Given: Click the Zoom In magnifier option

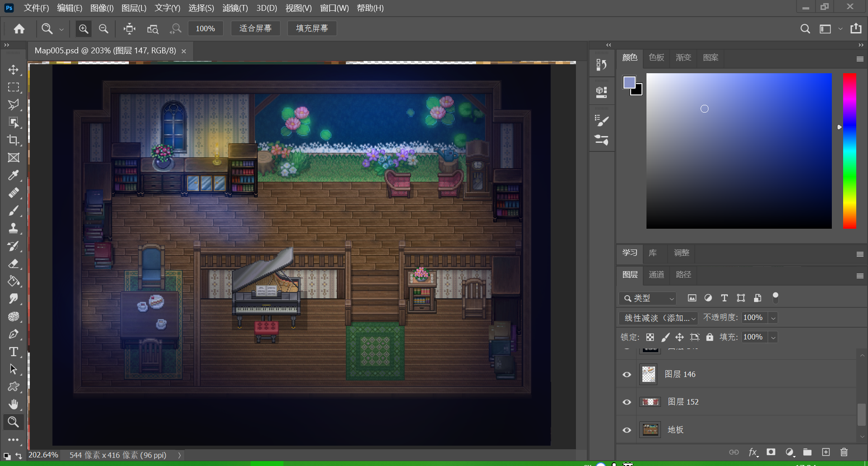Looking at the screenshot, I should (x=84, y=29).
